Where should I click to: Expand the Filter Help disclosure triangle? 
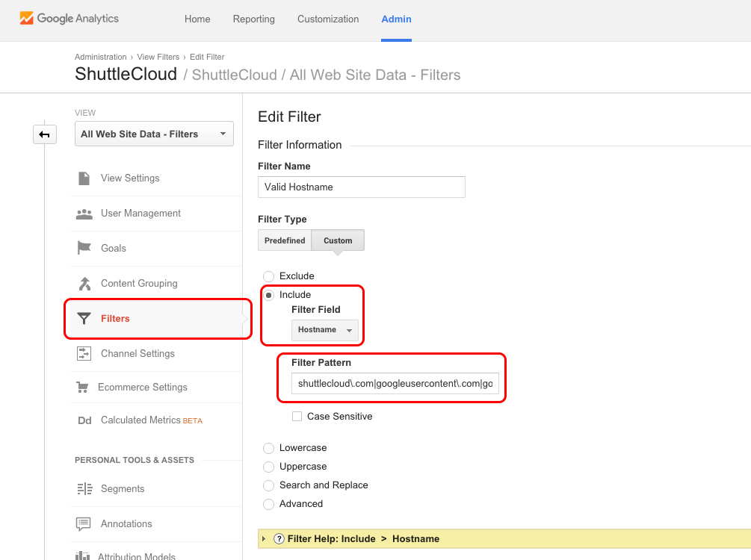pos(264,539)
